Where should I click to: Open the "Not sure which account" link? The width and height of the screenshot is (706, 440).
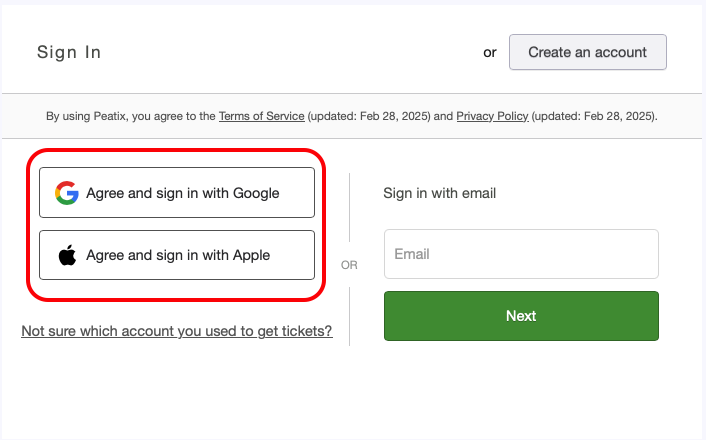177,331
